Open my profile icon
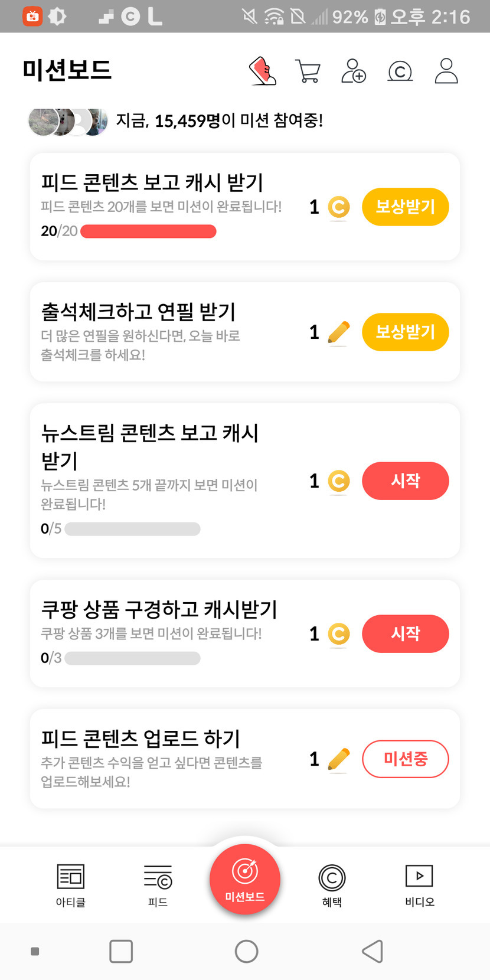 446,71
